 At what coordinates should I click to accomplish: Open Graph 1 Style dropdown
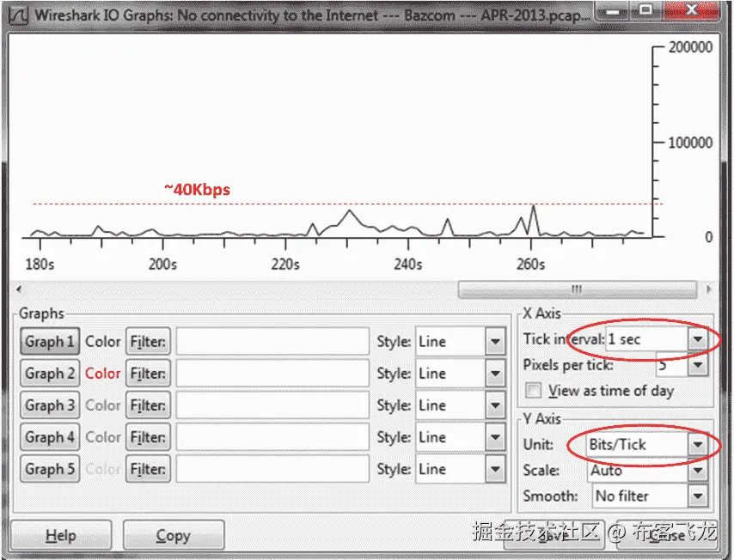pyautogui.click(x=495, y=342)
